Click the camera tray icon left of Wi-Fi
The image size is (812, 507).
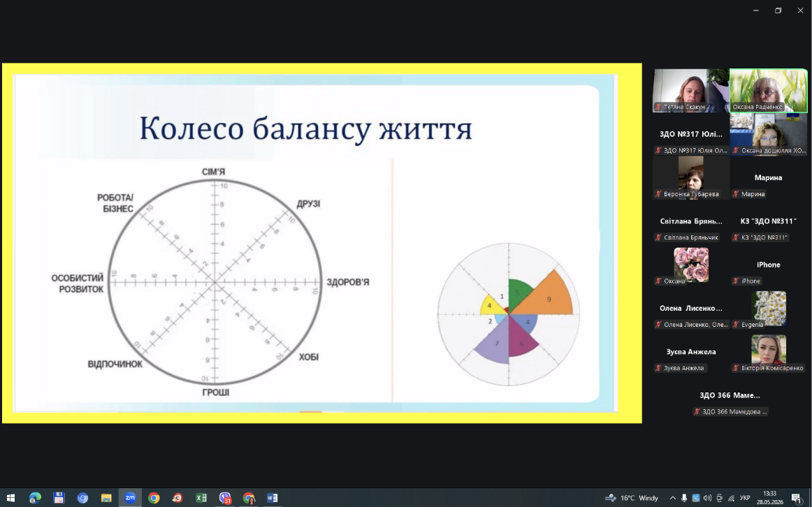[x=719, y=498]
